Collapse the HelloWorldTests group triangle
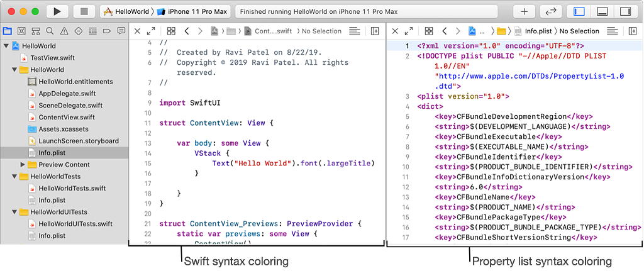 [x=14, y=176]
